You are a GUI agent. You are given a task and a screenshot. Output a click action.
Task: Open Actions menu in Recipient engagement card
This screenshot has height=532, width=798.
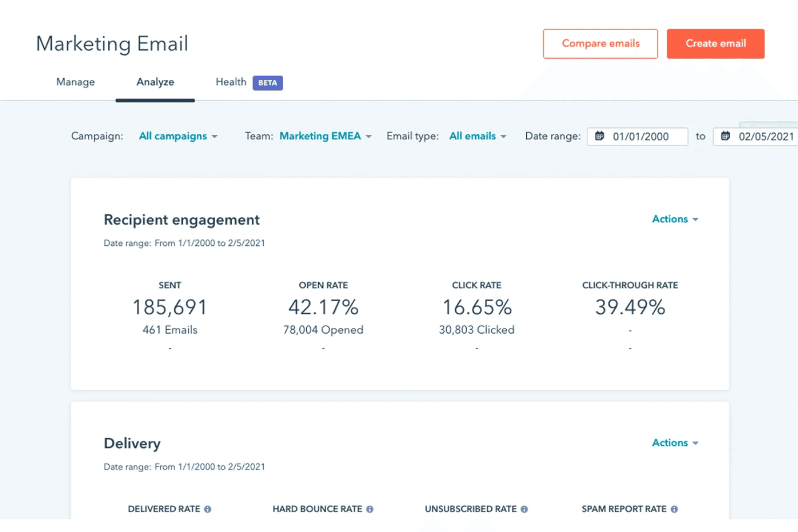pos(675,219)
